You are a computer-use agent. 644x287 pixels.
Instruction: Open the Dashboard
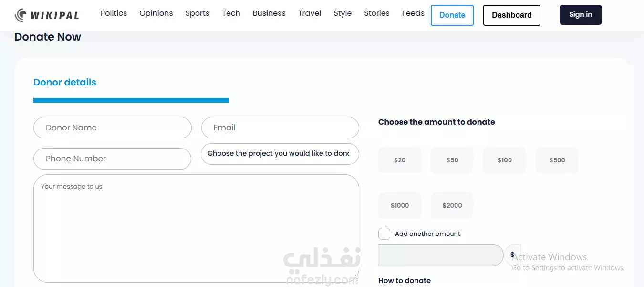(x=511, y=15)
